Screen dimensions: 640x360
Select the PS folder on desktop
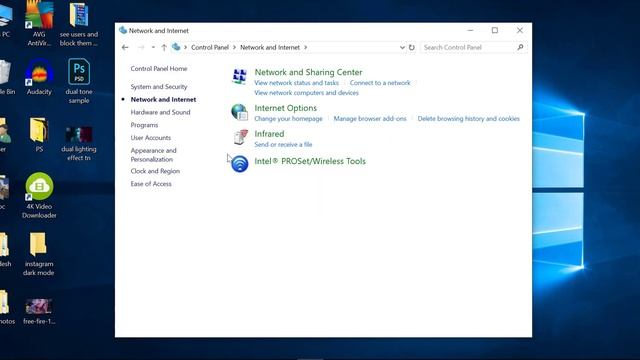(x=39, y=135)
